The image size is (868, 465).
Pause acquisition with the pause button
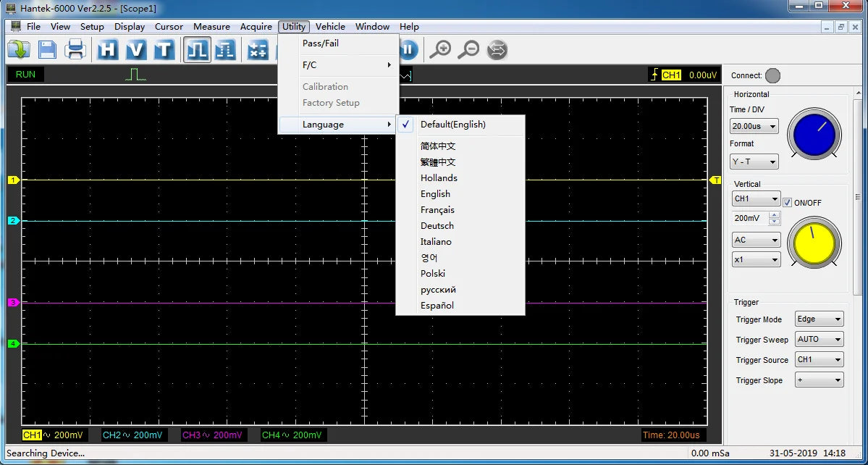408,50
